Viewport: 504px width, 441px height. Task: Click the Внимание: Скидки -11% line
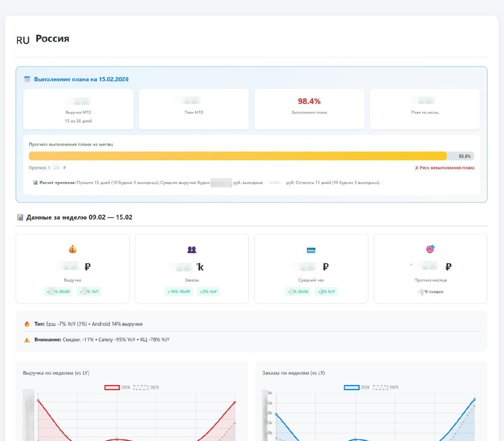point(102,339)
